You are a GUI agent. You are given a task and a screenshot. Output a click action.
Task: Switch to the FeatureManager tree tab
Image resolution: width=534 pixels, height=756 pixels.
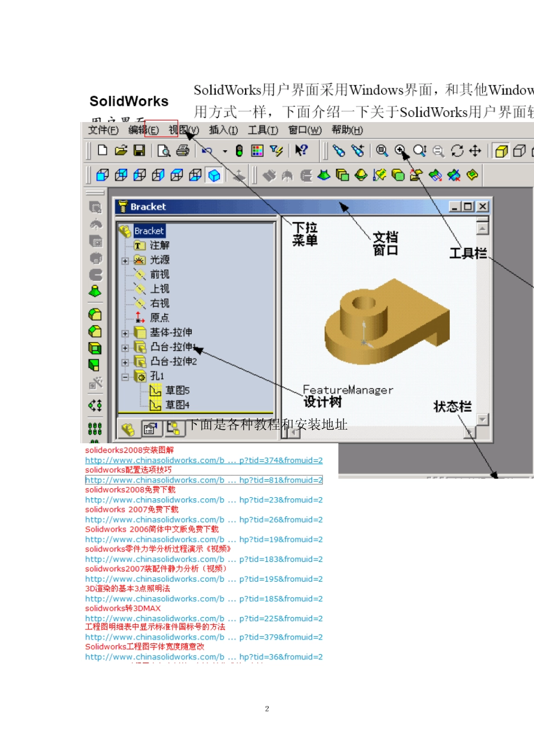(128, 429)
